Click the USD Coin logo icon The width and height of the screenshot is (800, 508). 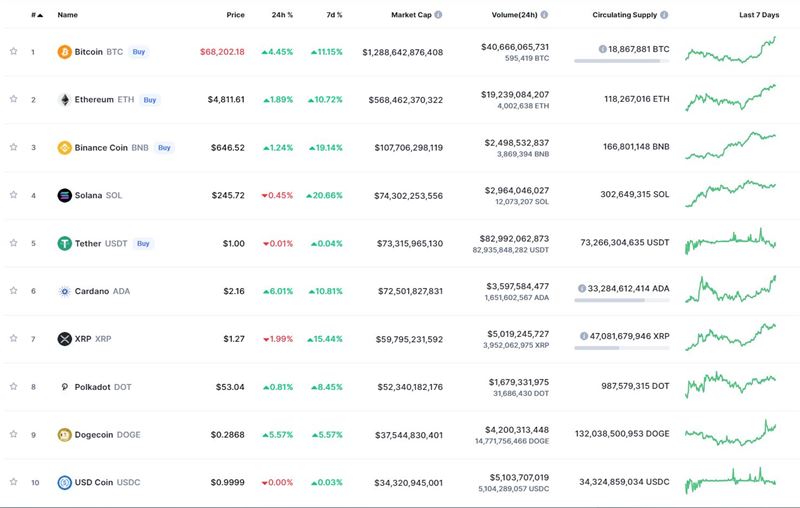[x=64, y=482]
